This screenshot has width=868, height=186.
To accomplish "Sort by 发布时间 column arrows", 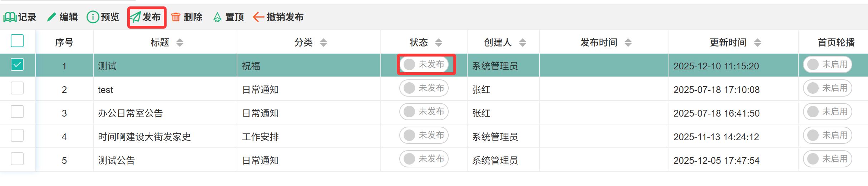I will pyautogui.click(x=628, y=43).
